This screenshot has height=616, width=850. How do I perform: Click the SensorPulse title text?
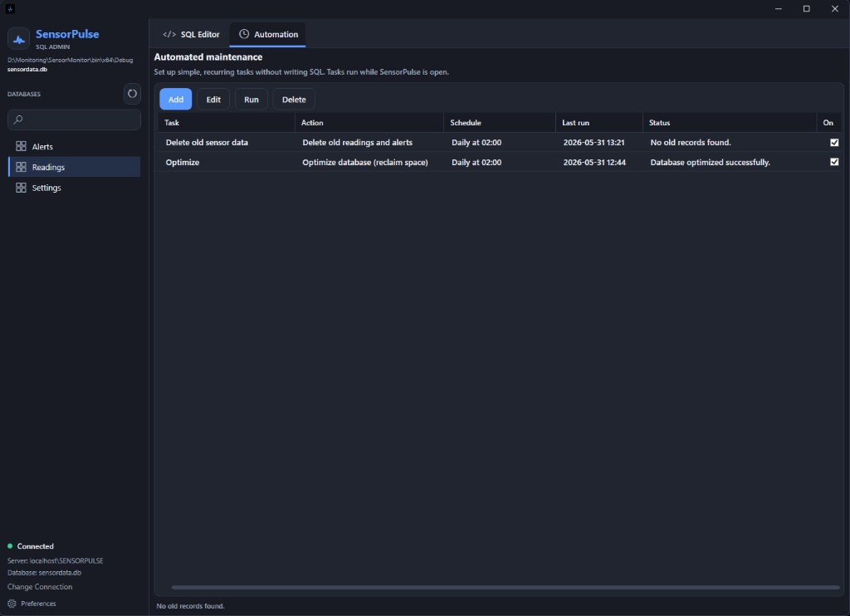[x=67, y=33]
